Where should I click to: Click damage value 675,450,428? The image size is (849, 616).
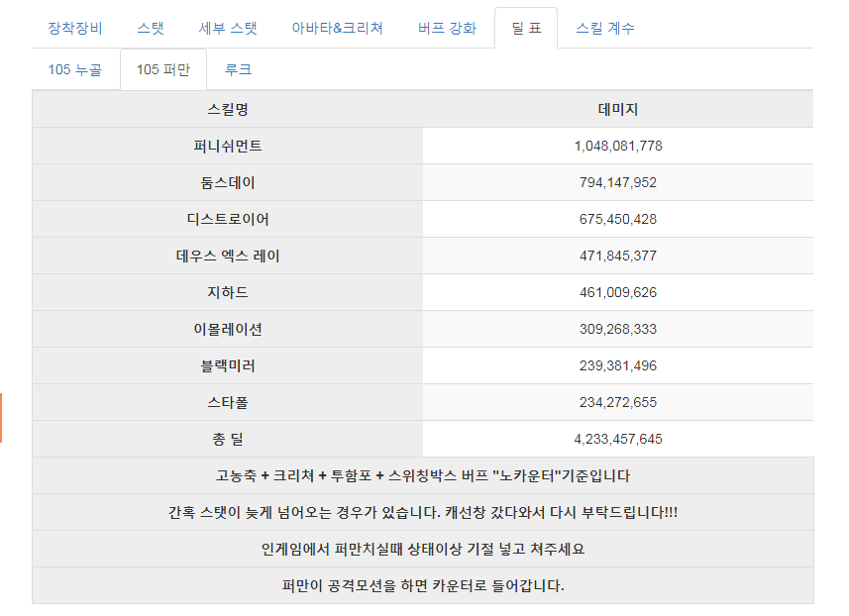(618, 219)
